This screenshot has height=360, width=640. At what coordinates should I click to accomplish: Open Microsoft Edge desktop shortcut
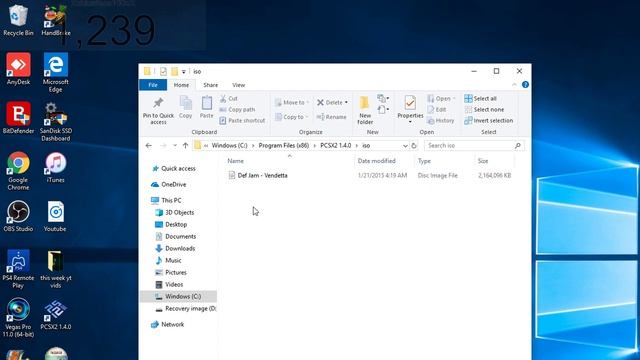(56, 72)
